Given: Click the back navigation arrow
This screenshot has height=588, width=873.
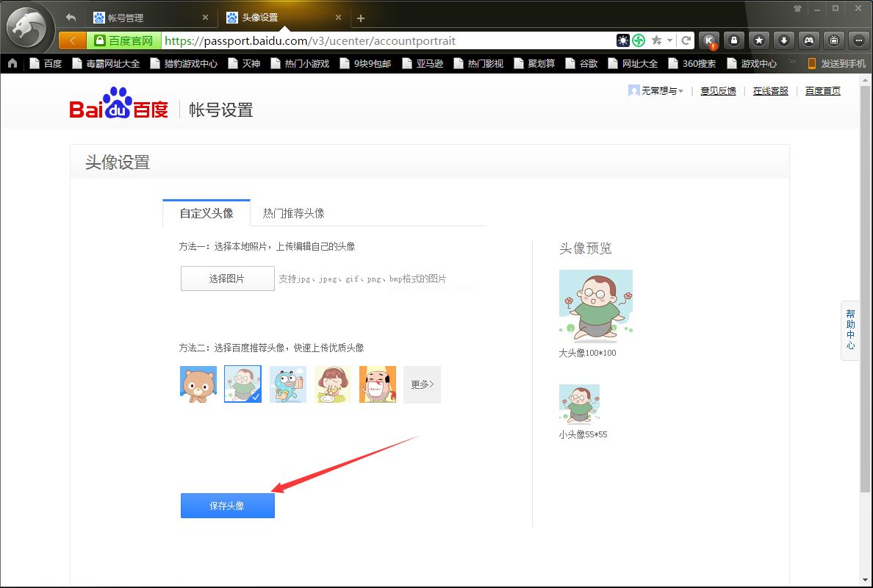Looking at the screenshot, I should click(70, 17).
